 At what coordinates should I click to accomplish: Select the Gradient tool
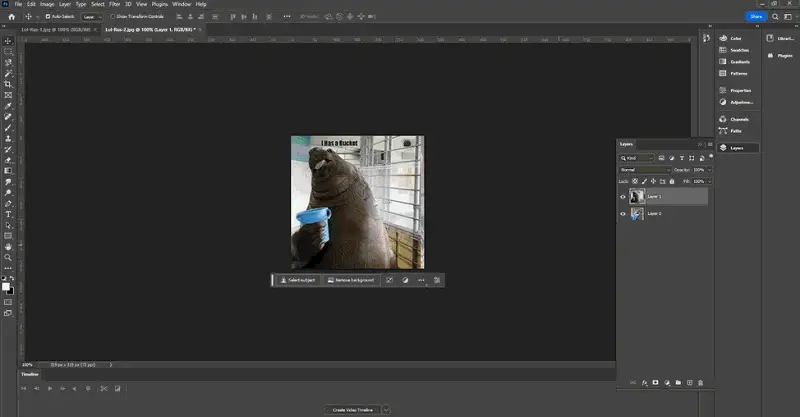pyautogui.click(x=8, y=171)
